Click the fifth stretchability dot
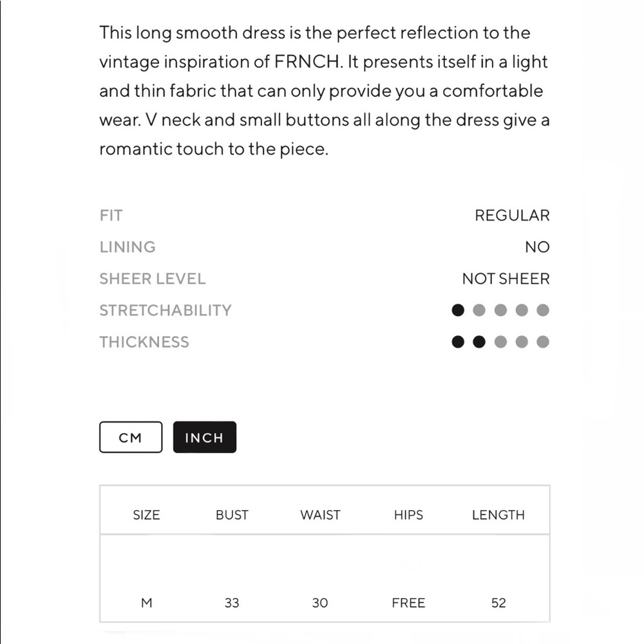The image size is (644, 644). click(542, 310)
